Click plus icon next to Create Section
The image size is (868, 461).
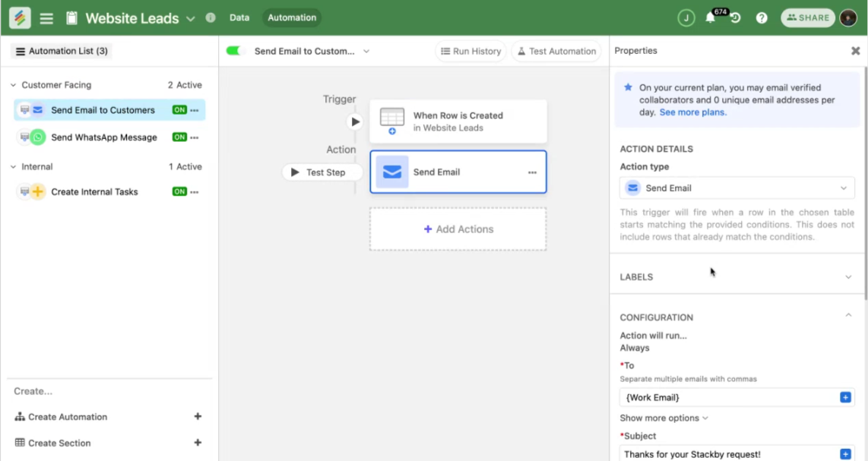point(198,442)
